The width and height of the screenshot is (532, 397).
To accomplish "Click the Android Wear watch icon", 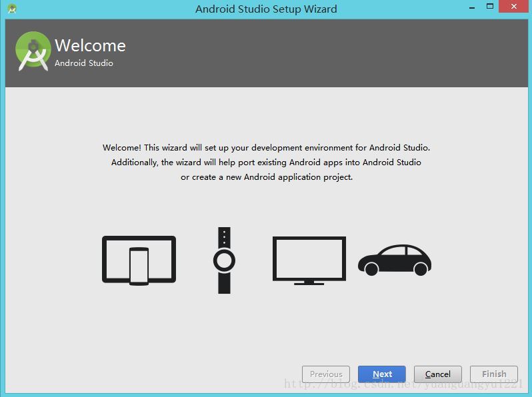I will [x=224, y=260].
